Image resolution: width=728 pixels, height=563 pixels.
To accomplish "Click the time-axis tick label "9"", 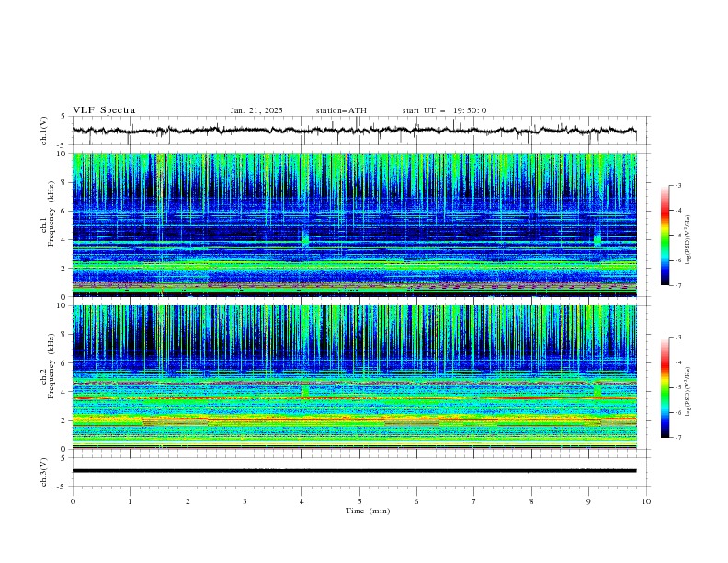I will [588, 501].
